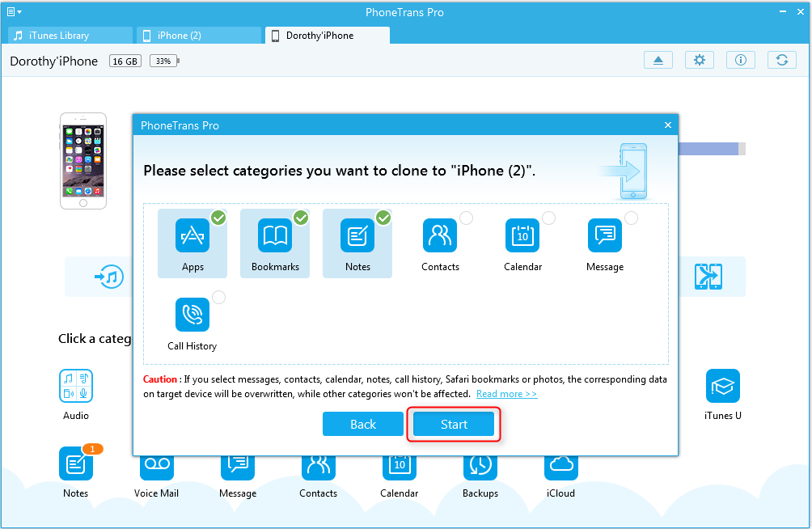Open the iTunes U category icon
This screenshot has height=529, width=812.
(722, 387)
